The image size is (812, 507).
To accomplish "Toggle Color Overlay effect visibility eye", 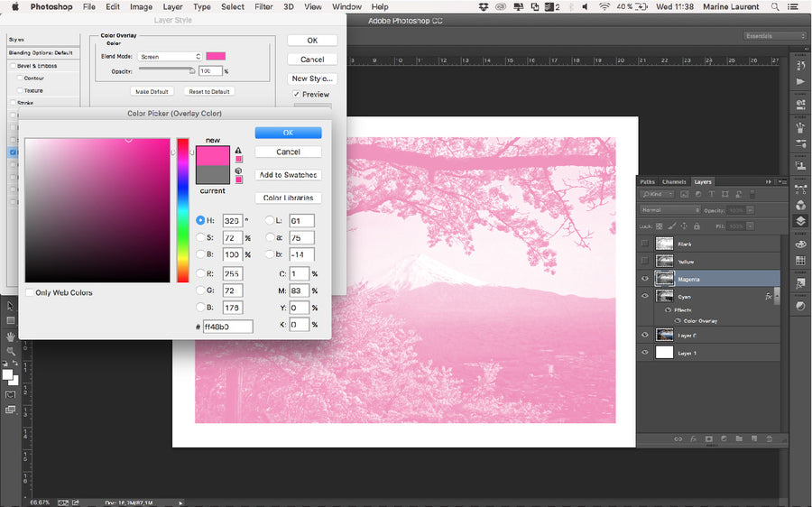I will tap(678, 321).
